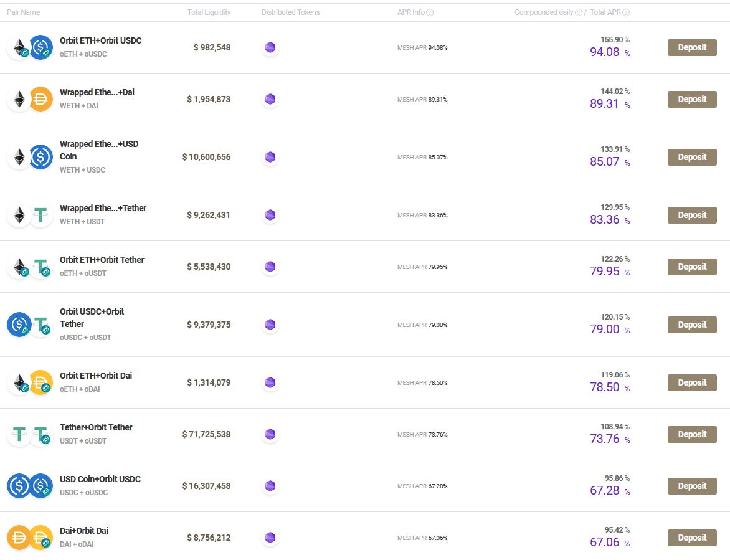Screen dimensions: 730x560
Task: Click MESH token icon in USDT + oUSDT row
Action: coord(270,434)
